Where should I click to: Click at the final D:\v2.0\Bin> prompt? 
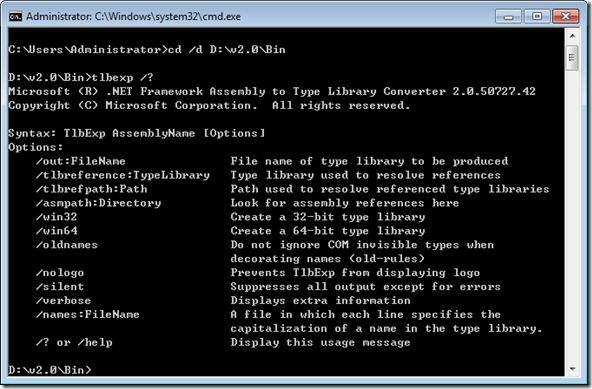[50, 370]
